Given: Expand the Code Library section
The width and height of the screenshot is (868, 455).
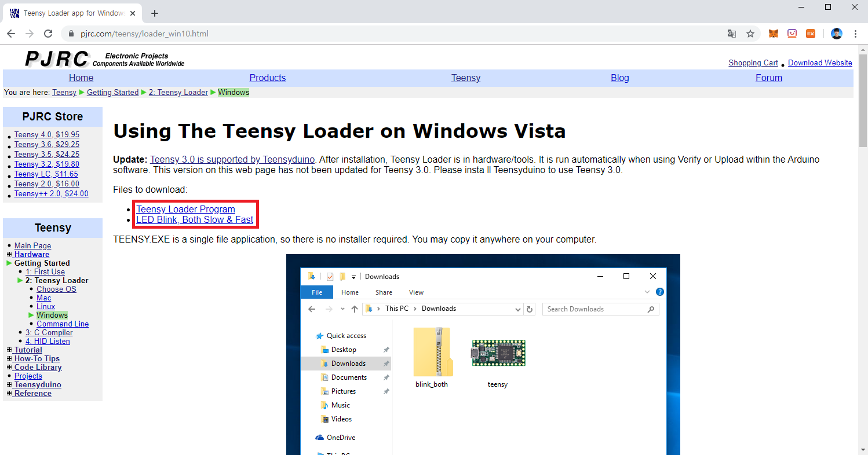Looking at the screenshot, I should click(x=9, y=368).
